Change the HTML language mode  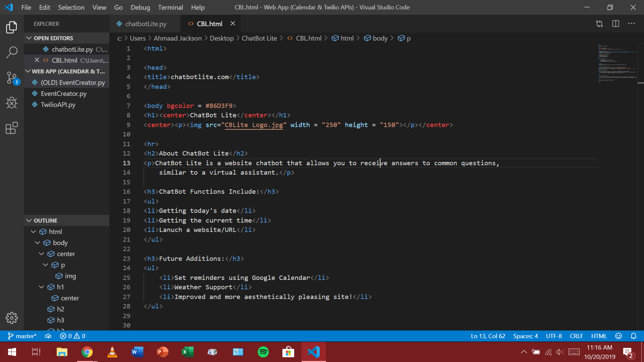coord(599,336)
